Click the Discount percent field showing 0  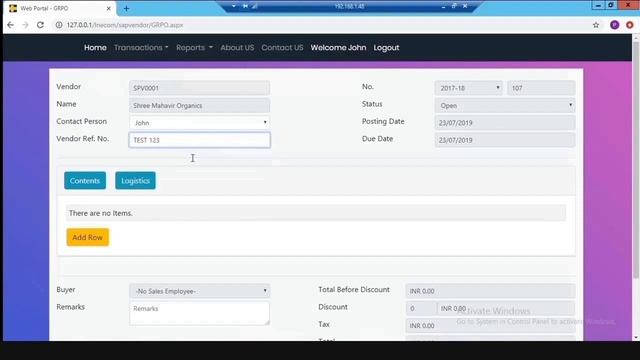tap(421, 309)
